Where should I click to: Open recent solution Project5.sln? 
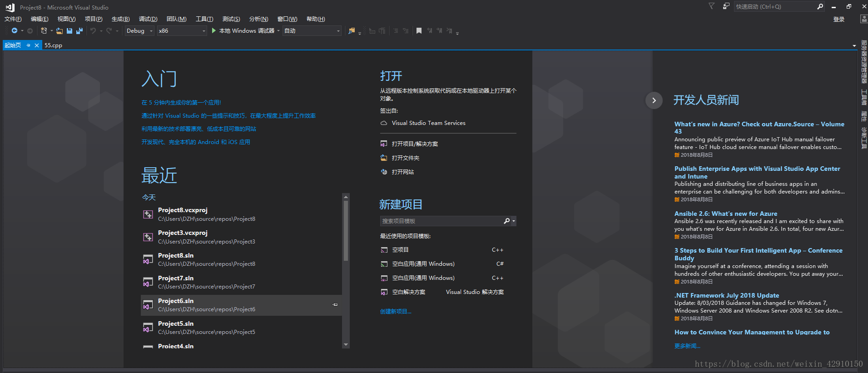pos(241,328)
